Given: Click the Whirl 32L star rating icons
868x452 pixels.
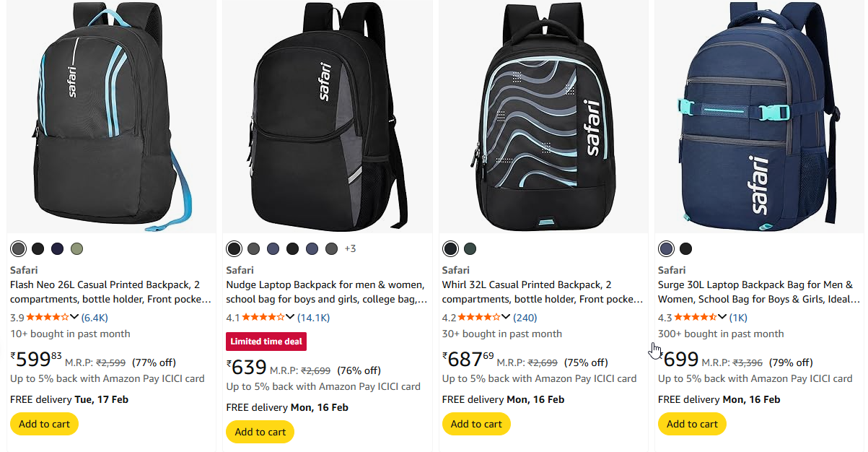Looking at the screenshot, I should click(x=479, y=317).
